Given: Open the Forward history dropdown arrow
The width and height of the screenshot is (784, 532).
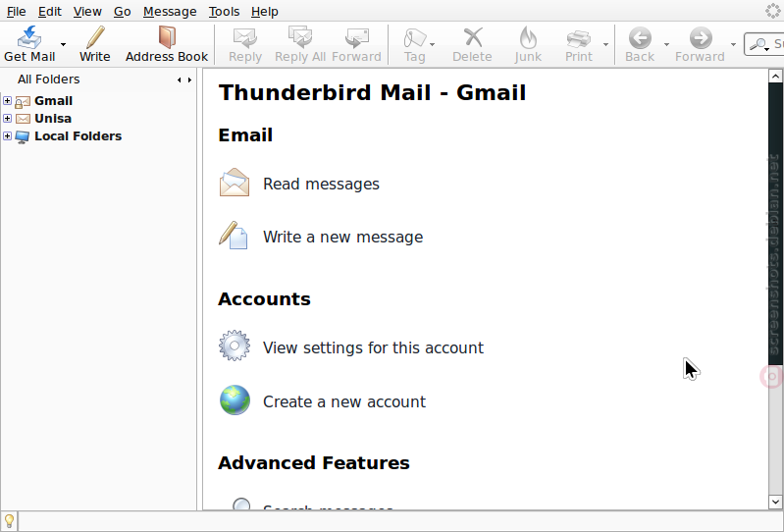Looking at the screenshot, I should tap(733, 44).
